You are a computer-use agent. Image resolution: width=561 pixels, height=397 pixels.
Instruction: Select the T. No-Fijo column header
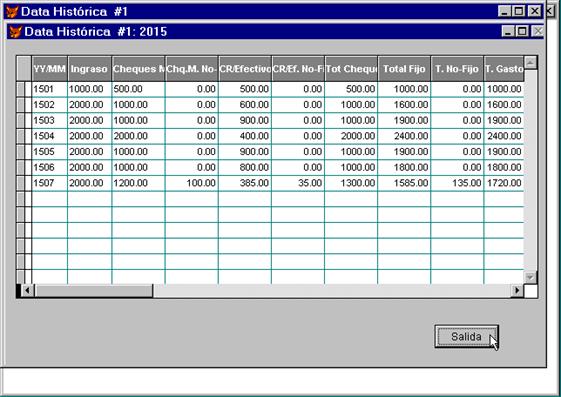point(457,69)
